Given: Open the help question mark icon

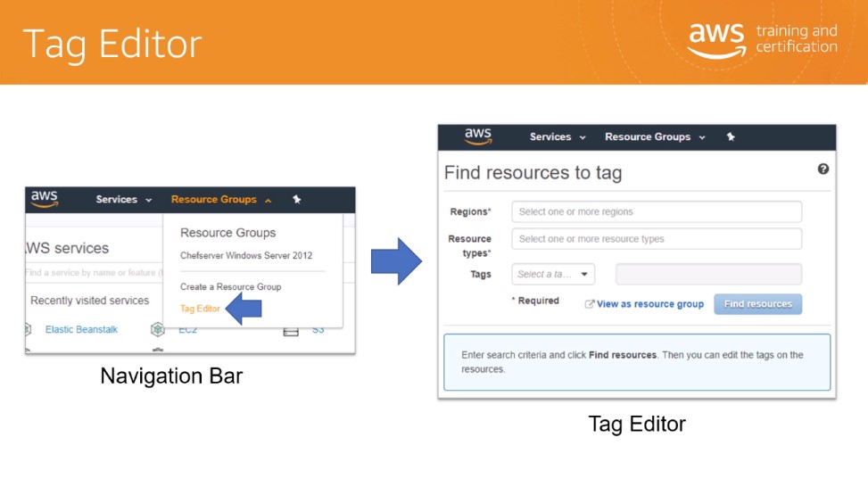Looking at the screenshot, I should pyautogui.click(x=823, y=169).
